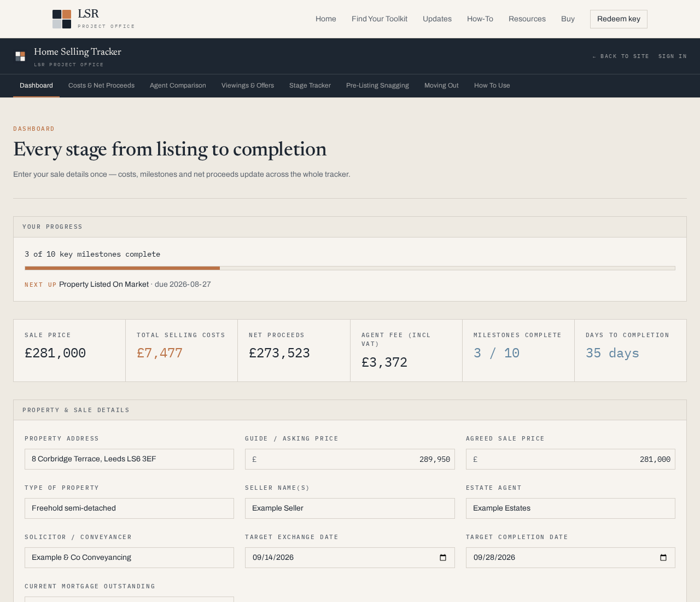700x602 pixels.
Task: Open the Dashboard tab
Action: click(x=36, y=85)
